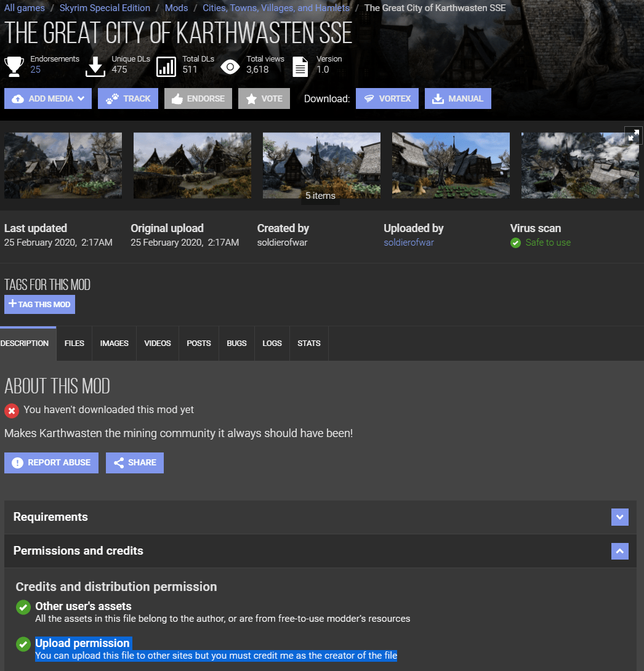Click the Total DLs bar chart icon
The image size is (644, 671).
tap(166, 66)
